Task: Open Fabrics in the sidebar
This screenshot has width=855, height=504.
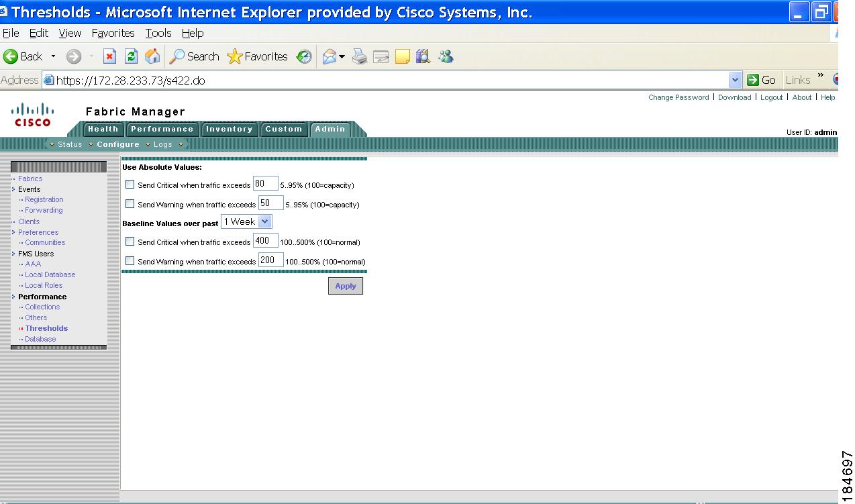Action: point(30,179)
